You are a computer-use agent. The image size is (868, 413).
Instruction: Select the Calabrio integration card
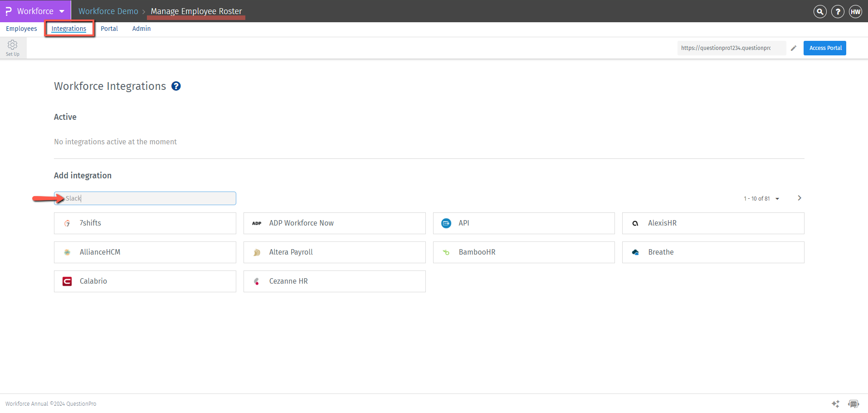[145, 281]
